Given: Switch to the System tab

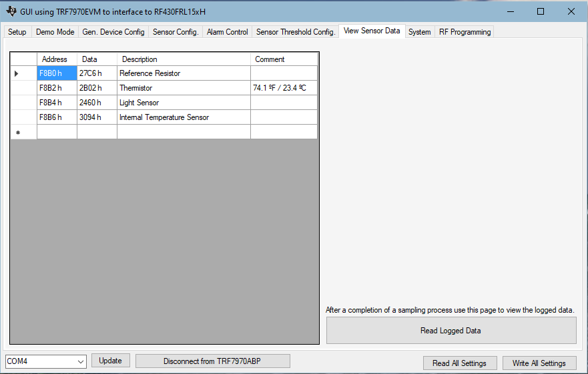Looking at the screenshot, I should (419, 32).
